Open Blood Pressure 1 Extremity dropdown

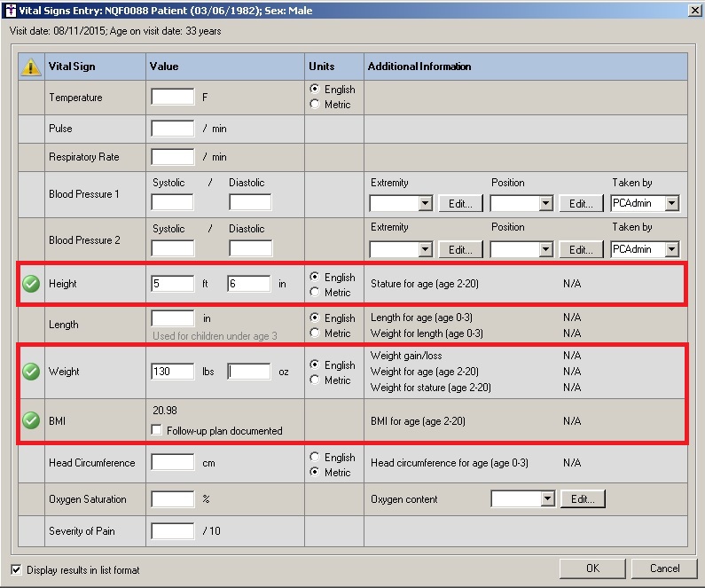(x=425, y=204)
